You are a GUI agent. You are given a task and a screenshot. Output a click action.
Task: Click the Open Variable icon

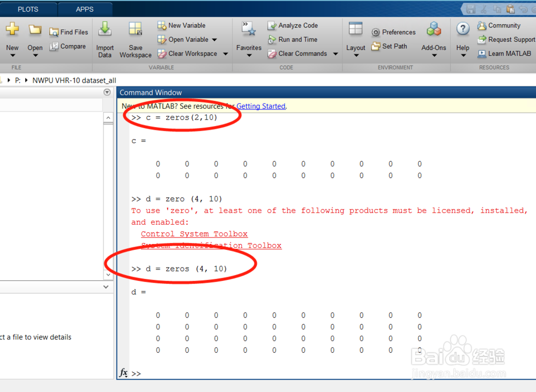(x=162, y=39)
